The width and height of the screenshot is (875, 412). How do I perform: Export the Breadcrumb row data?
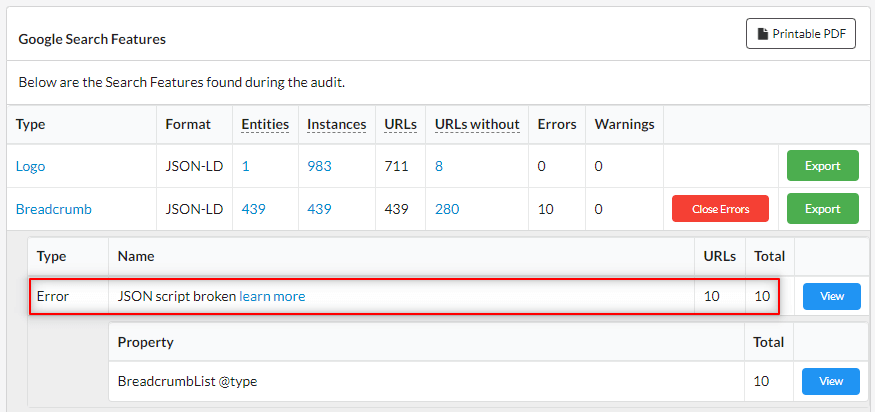(823, 209)
